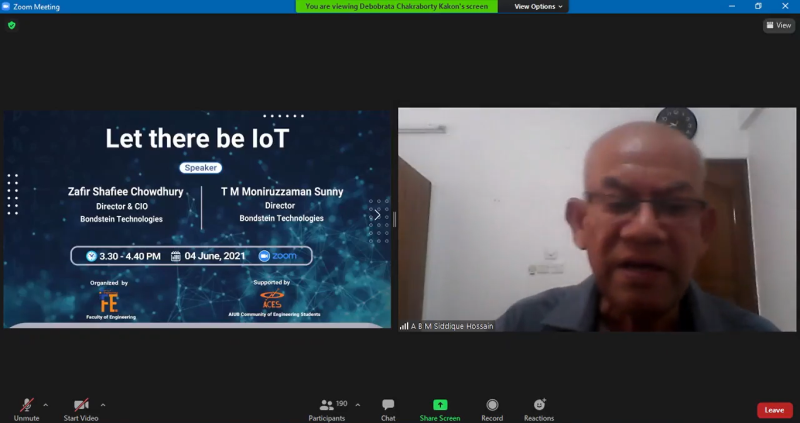
Task: Open the Participants panel
Action: point(327,406)
